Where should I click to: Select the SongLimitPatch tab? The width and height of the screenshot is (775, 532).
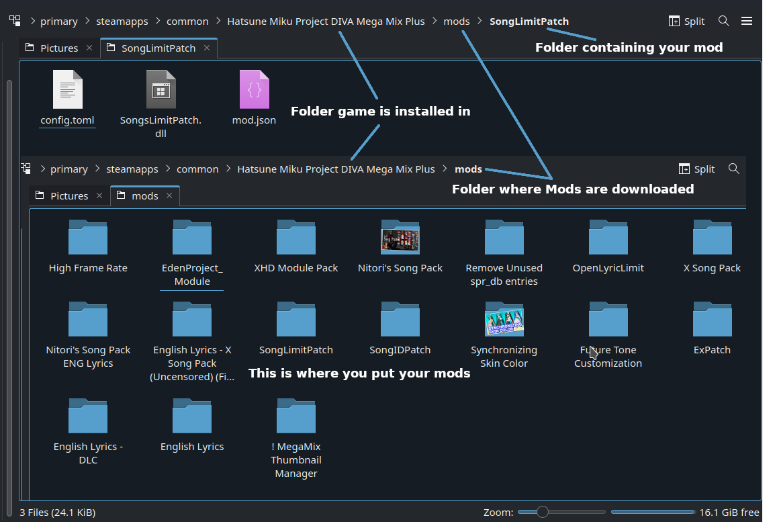[158, 48]
